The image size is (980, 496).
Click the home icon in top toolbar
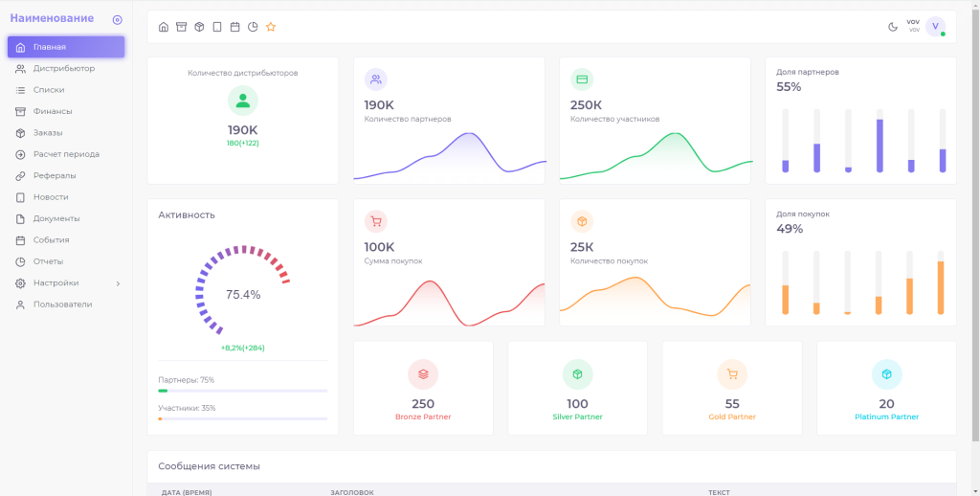(163, 27)
